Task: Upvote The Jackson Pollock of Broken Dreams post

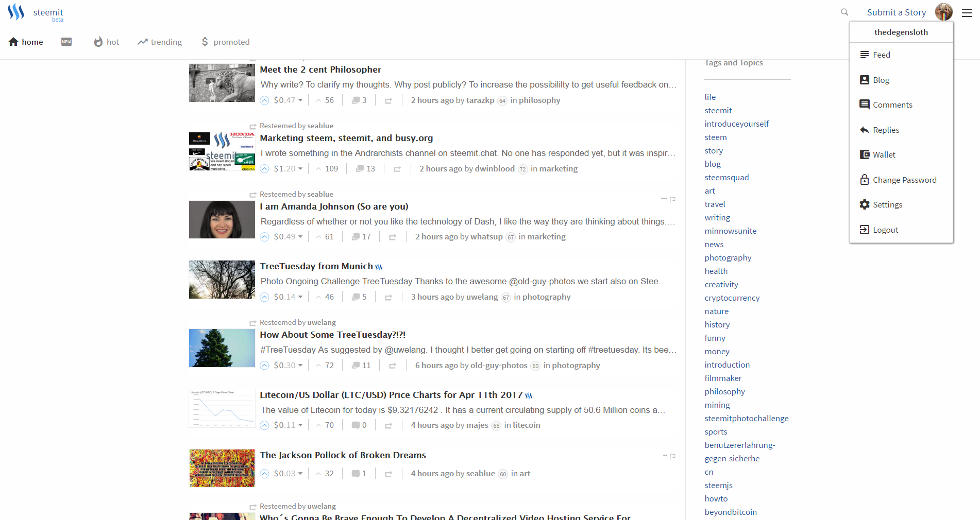Action: tap(264, 474)
